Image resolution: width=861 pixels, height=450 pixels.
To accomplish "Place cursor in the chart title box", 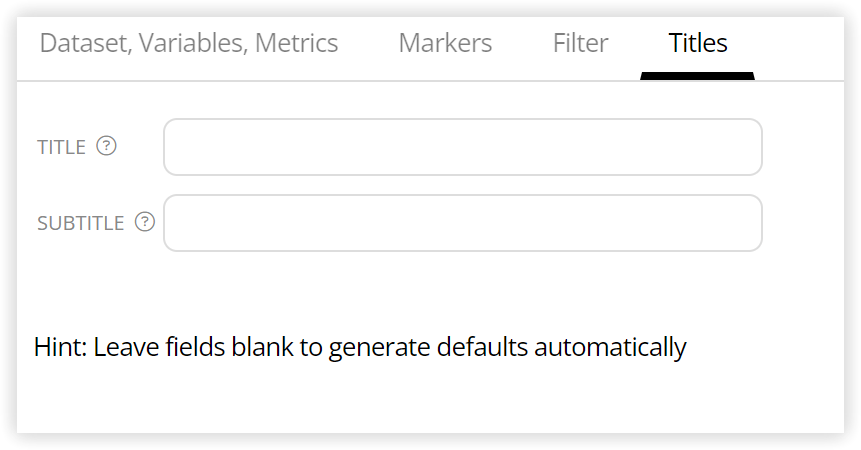I will coord(463,147).
